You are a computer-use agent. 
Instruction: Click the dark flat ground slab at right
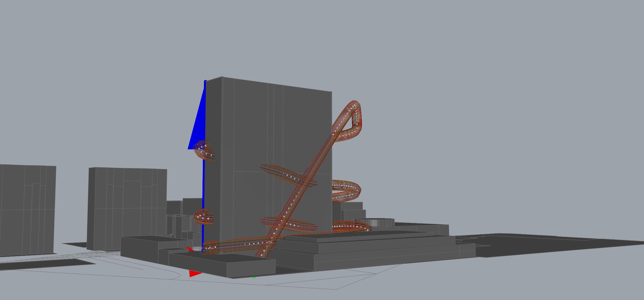point(546,244)
